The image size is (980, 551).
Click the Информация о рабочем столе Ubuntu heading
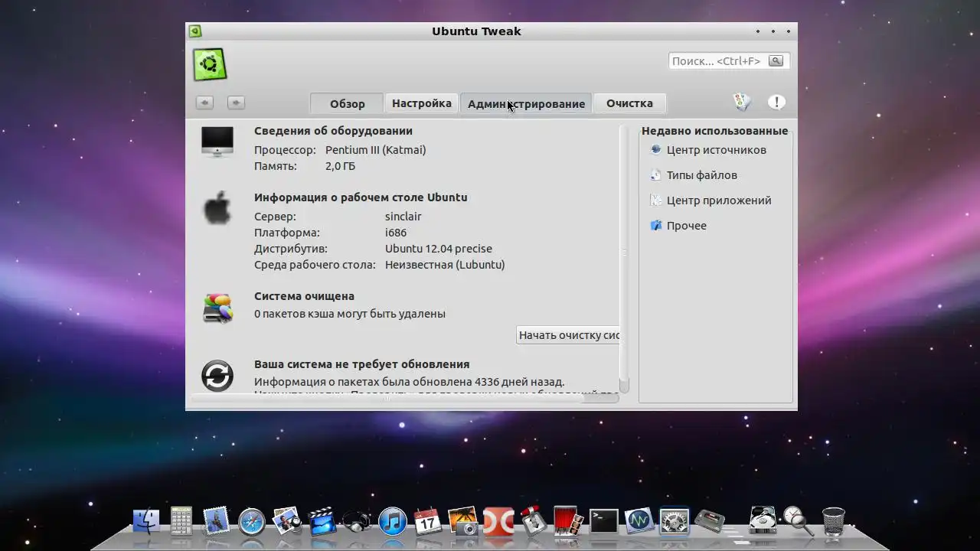361,197
